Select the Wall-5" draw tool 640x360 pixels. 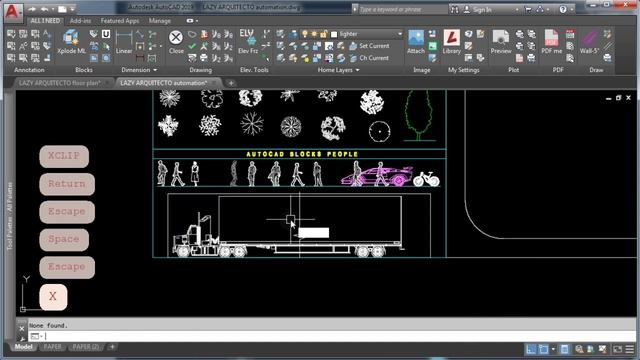pyautogui.click(x=589, y=42)
